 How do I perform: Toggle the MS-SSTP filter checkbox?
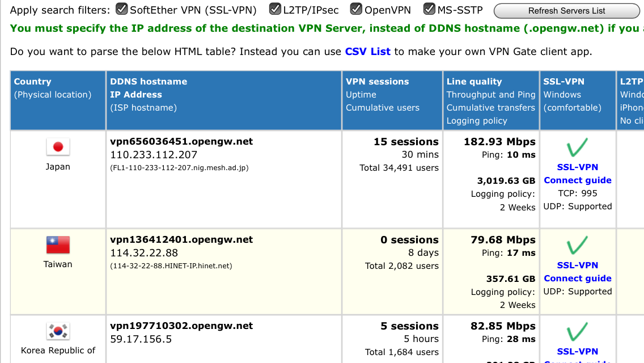point(429,9)
